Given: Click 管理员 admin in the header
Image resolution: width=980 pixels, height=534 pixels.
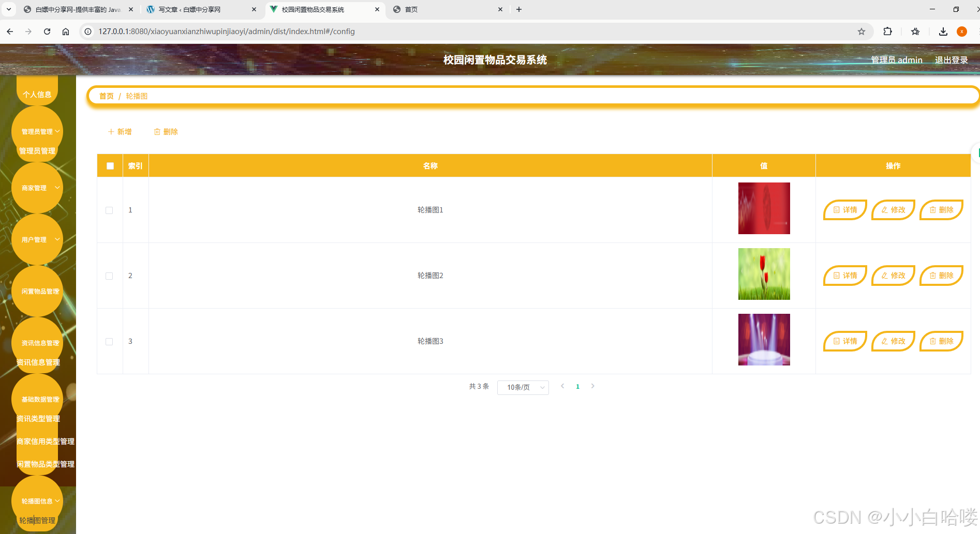Looking at the screenshot, I should (896, 60).
